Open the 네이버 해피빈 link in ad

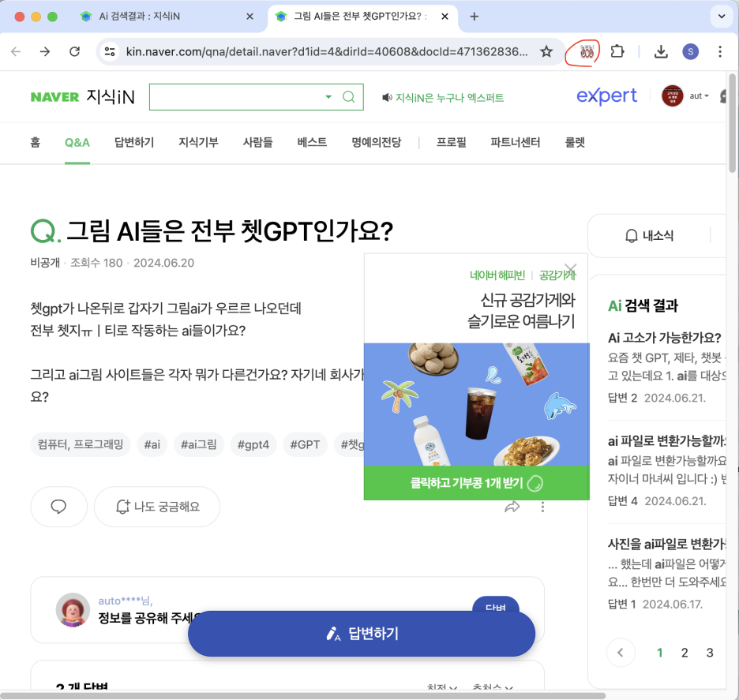[x=497, y=275]
